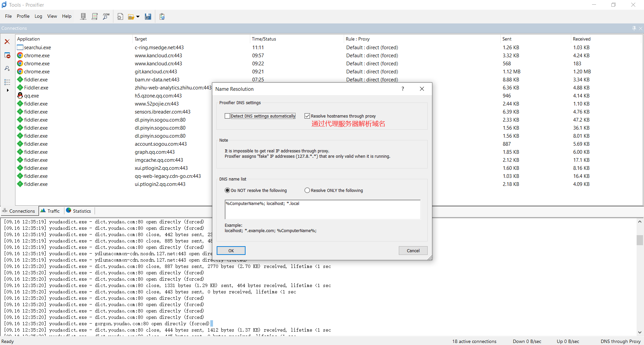Cancel the Name Resolution dialog
The width and height of the screenshot is (644, 345).
pos(413,251)
